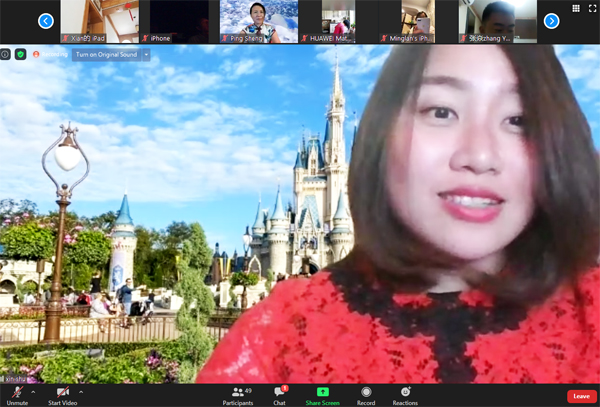Screen dimensions: 600x407
Task: Select zhang Y... participant thumbnail
Action: pos(498,21)
